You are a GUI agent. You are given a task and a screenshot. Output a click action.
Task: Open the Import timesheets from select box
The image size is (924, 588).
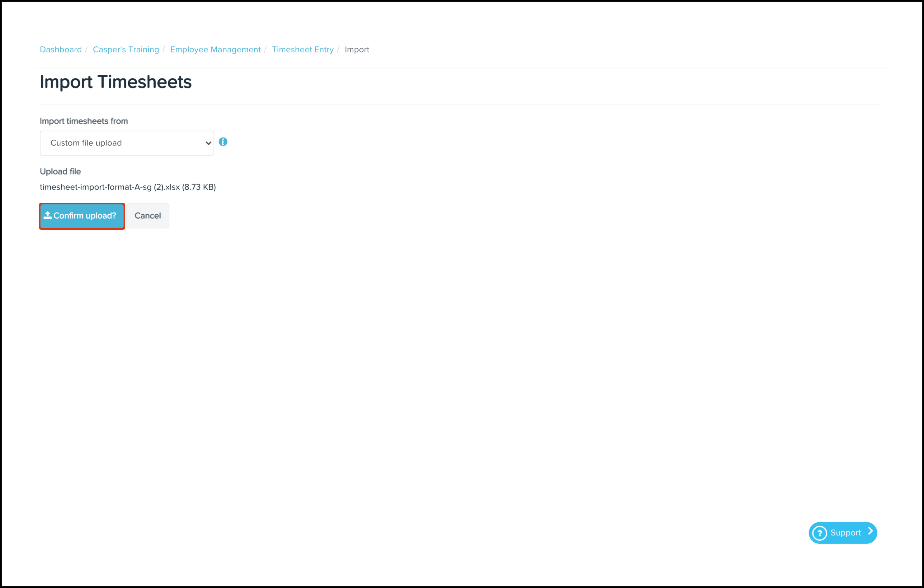127,143
